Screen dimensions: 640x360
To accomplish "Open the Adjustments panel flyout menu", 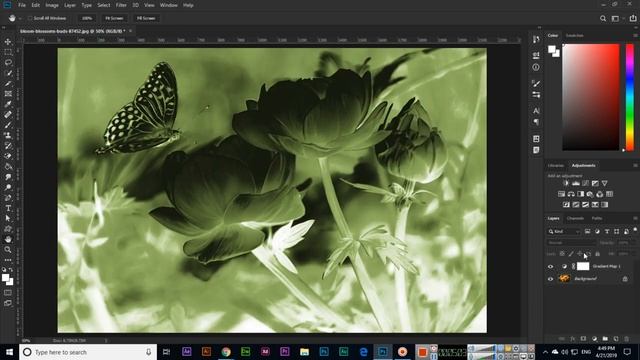I will tap(635, 165).
